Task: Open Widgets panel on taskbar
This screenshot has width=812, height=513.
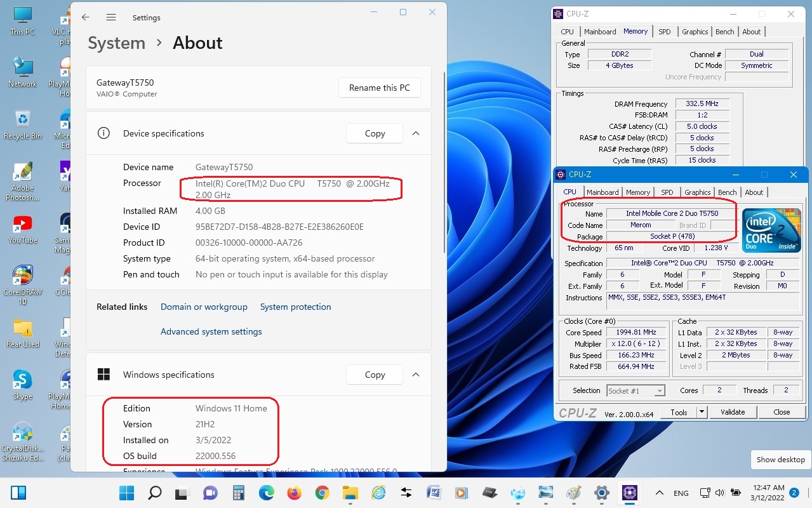Action: click(x=18, y=493)
